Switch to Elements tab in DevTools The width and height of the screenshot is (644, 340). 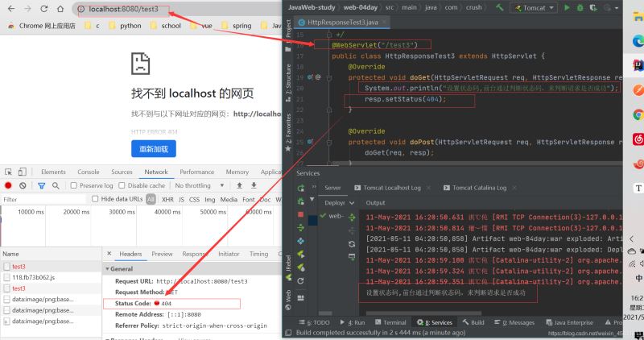(53, 172)
